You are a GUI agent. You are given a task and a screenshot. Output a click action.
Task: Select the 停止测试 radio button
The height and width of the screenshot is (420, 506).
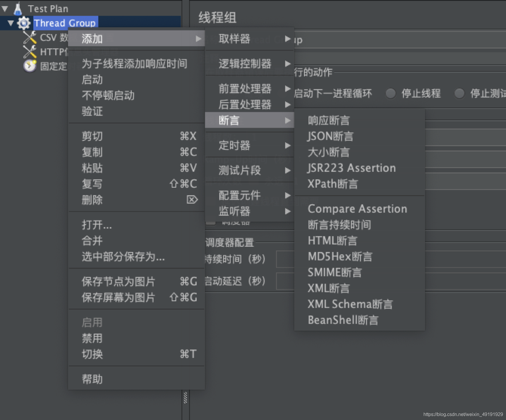pos(459,94)
